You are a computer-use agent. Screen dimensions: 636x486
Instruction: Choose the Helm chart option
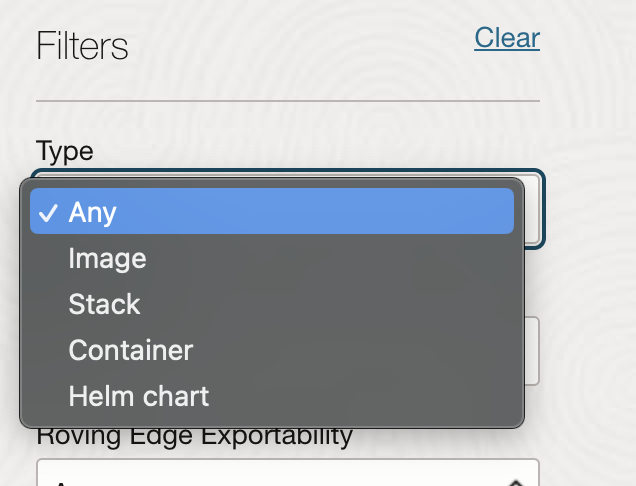(x=138, y=396)
